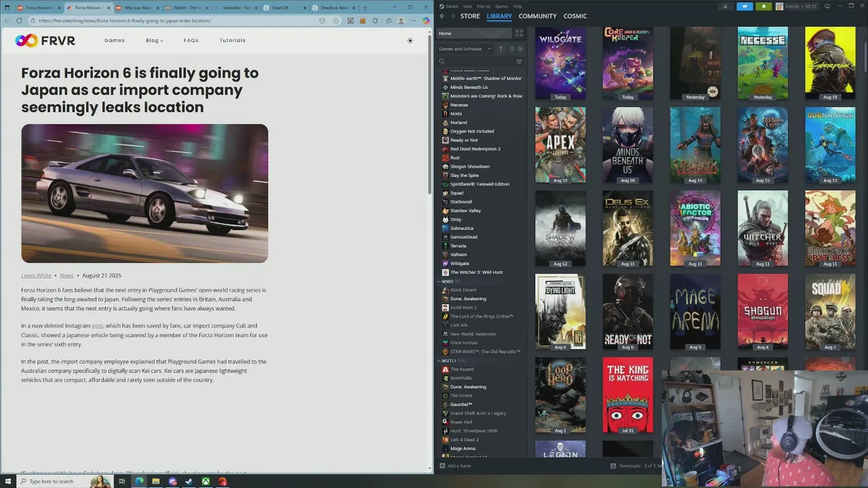Toggle the ready-to-play filter icon

tap(520, 49)
